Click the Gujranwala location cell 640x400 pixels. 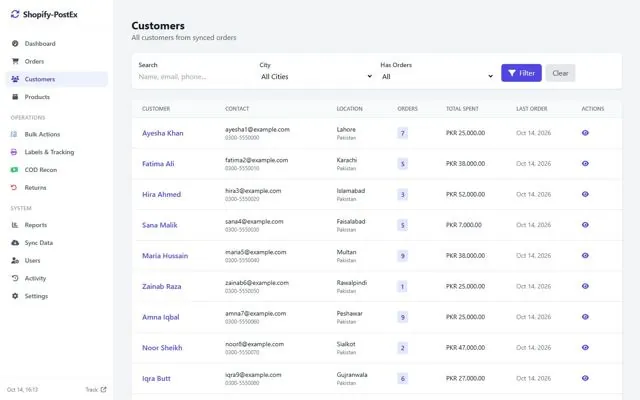352,378
